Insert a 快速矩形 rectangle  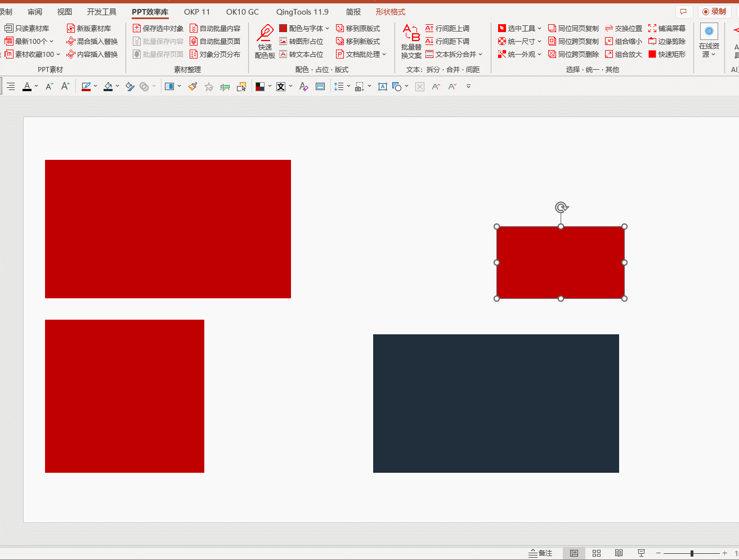[667, 54]
